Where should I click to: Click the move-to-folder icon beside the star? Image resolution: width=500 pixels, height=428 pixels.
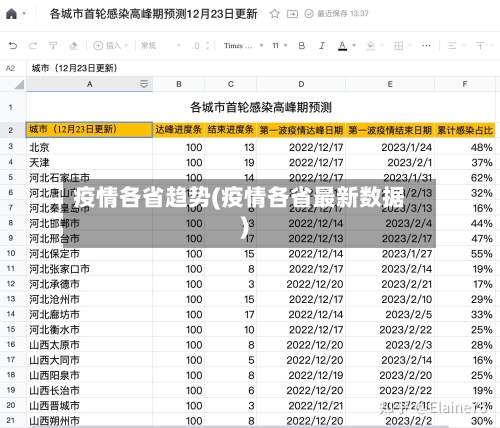pyautogui.click(x=292, y=14)
